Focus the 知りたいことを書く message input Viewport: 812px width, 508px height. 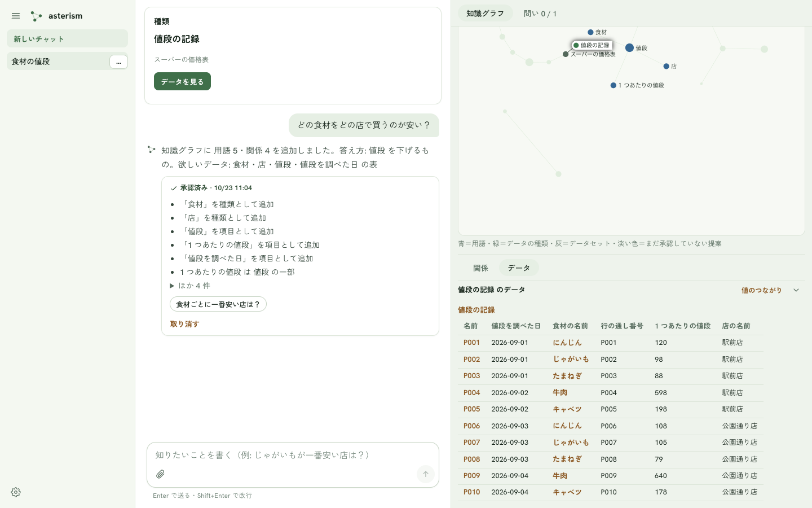pyautogui.click(x=293, y=455)
